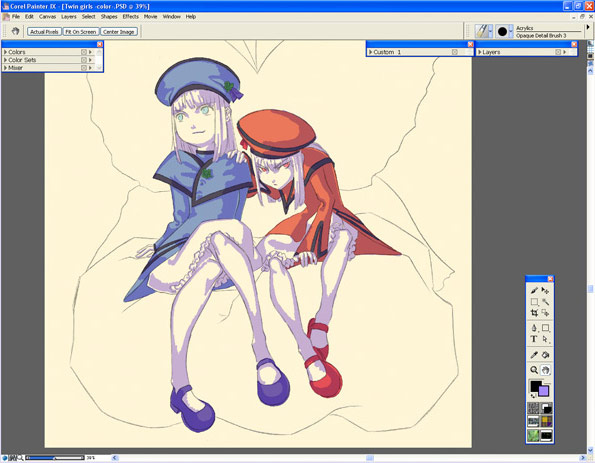Expand the Colors palette

(5, 52)
